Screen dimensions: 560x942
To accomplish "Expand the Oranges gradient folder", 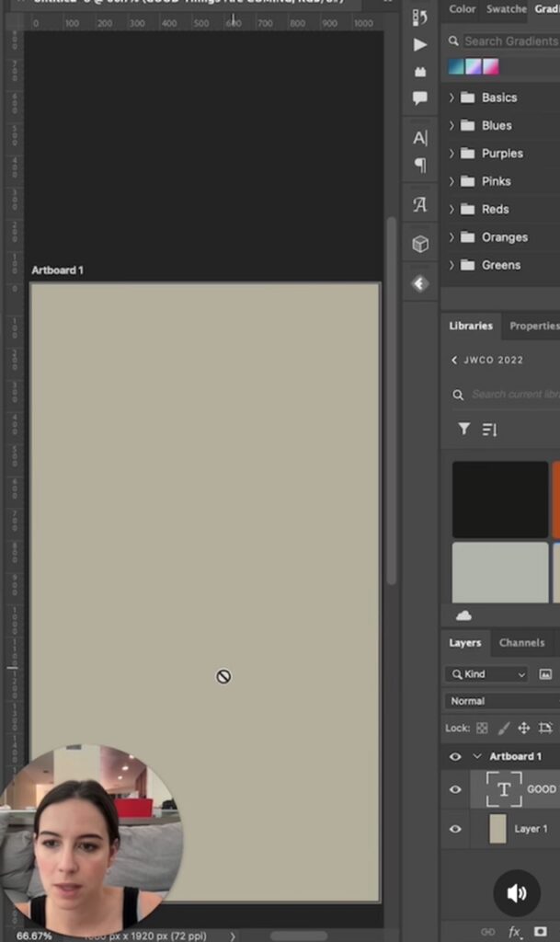I will coord(452,236).
